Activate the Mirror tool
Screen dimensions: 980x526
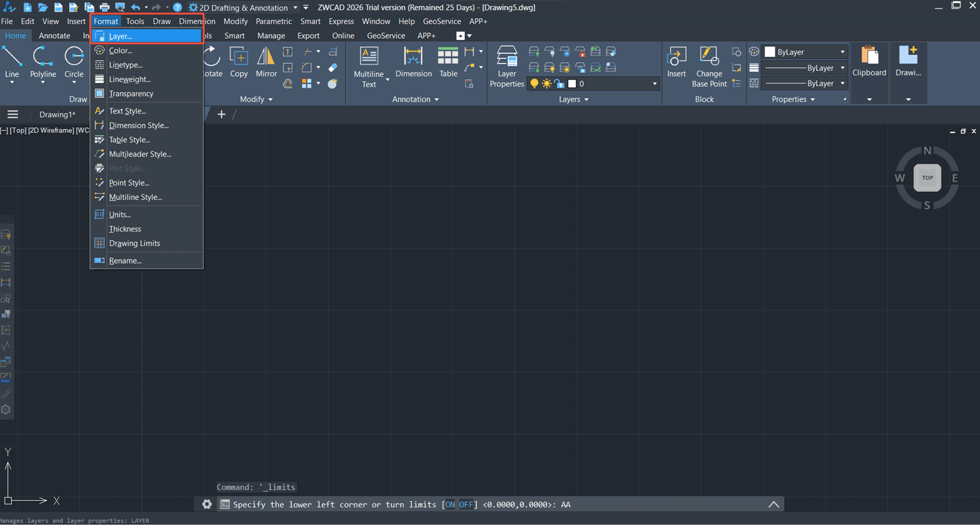coord(266,63)
